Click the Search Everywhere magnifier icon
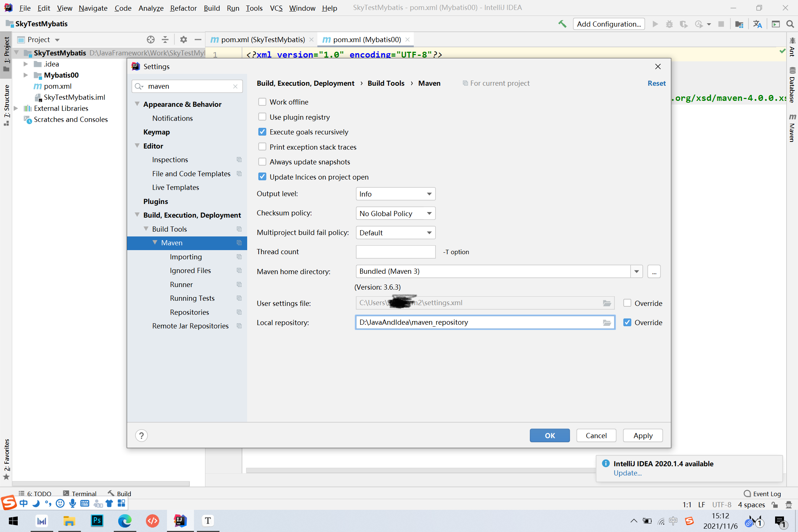Viewport: 798px width, 532px height. (x=790, y=24)
